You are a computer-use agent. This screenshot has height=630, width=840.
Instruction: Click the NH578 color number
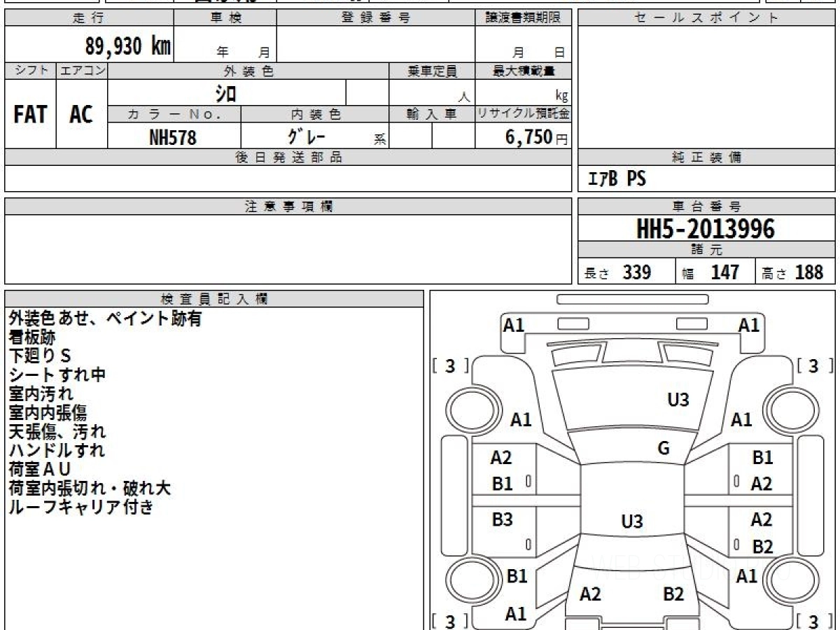click(173, 138)
